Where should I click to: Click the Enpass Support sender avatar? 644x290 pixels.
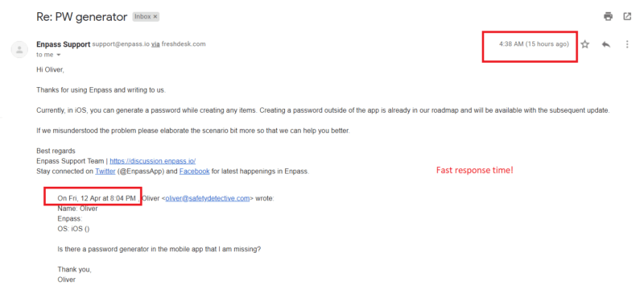19,50
